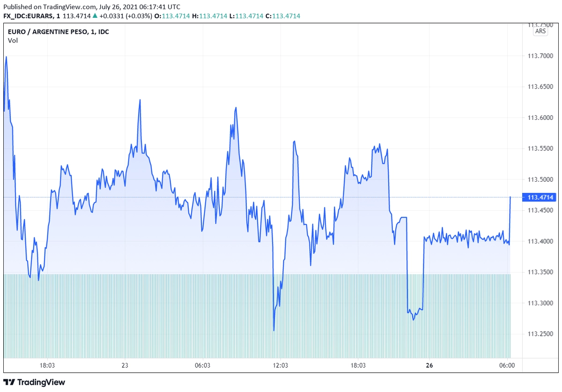This screenshot has height=392, width=562.
Task: Click the date marker 26 on time axis
Action: tap(429, 365)
